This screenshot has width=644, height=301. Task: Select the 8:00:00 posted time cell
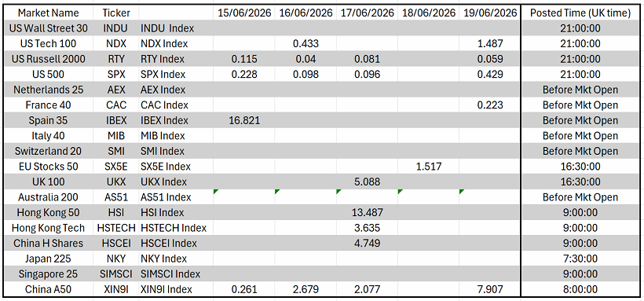tap(580, 289)
